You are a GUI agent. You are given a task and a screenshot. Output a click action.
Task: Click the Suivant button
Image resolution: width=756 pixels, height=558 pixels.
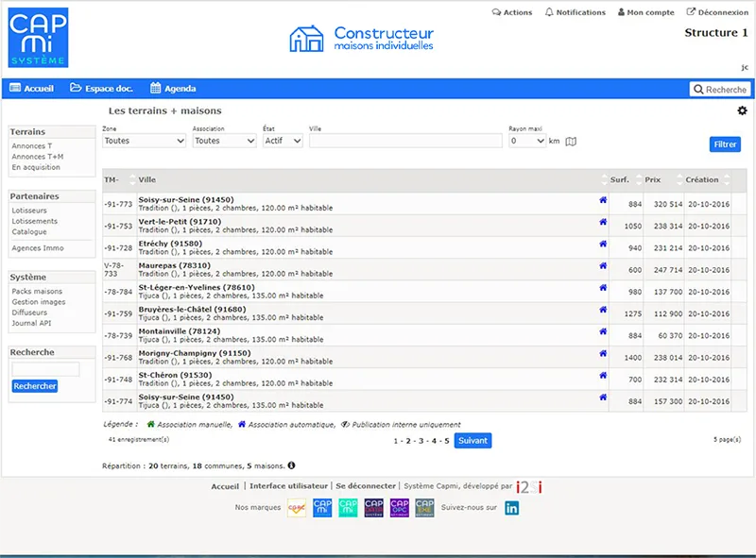click(472, 440)
